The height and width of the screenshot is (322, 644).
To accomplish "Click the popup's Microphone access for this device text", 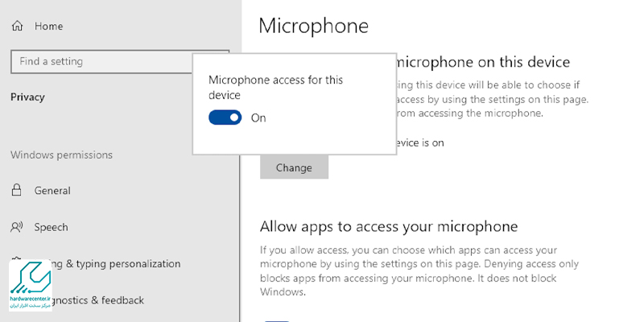I will (264, 87).
